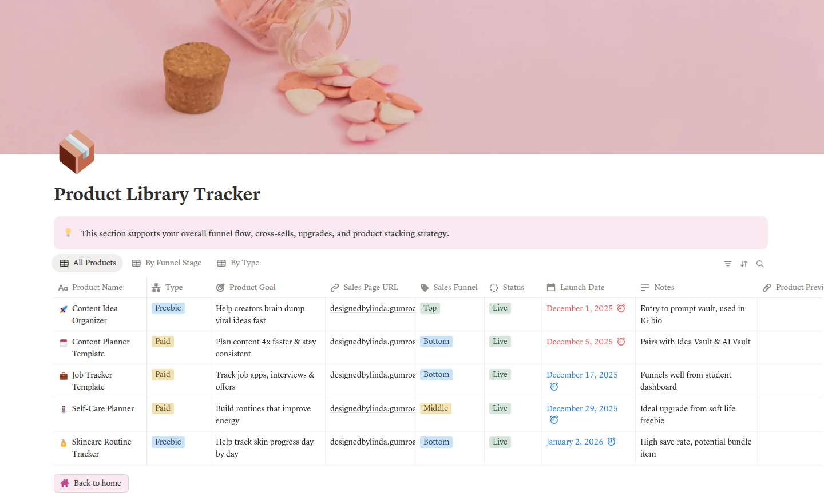Click the December 17, 2025 launch date

tap(582, 375)
